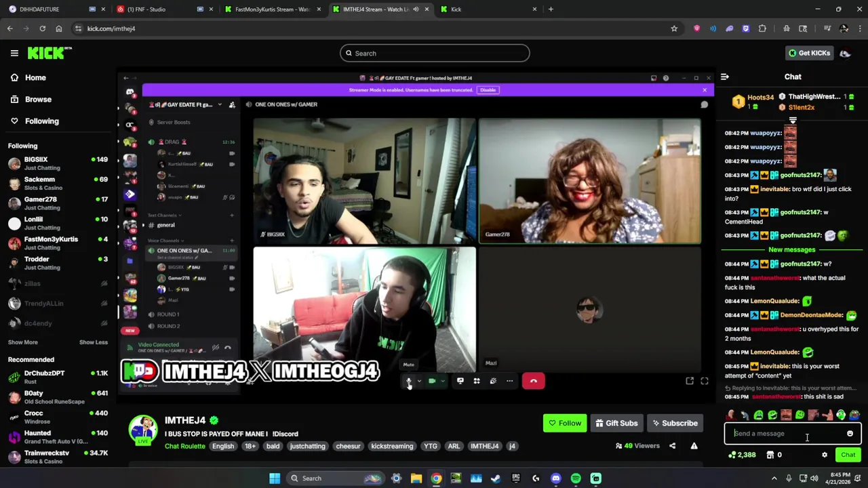The height and width of the screenshot is (488, 868).
Task: Click the browser address bar URL
Action: (111, 28)
